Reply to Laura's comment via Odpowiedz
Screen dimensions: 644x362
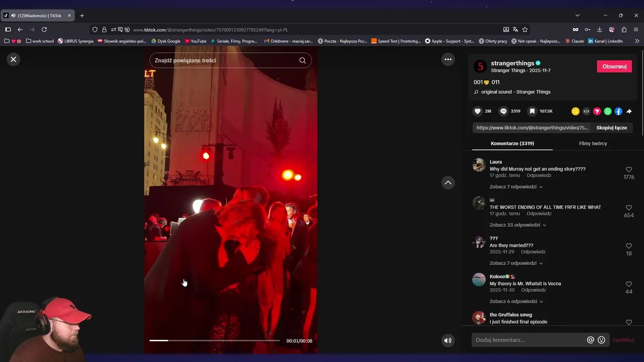click(x=539, y=175)
